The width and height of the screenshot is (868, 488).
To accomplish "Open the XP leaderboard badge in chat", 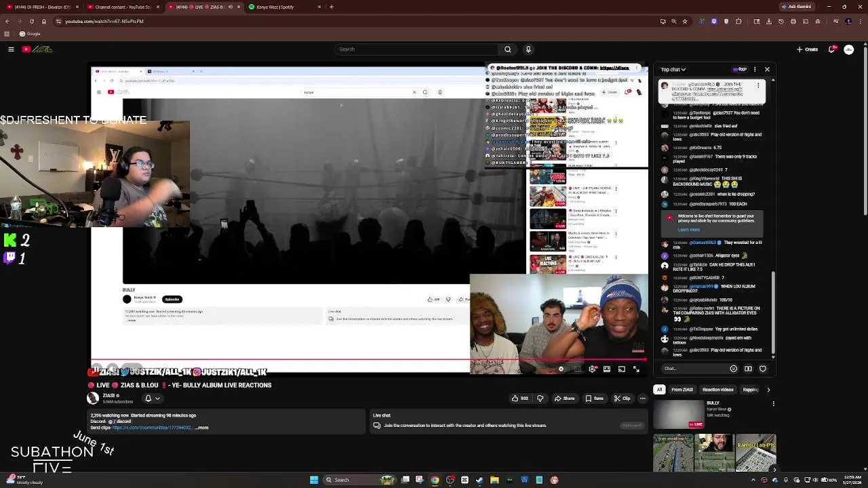I will [739, 69].
